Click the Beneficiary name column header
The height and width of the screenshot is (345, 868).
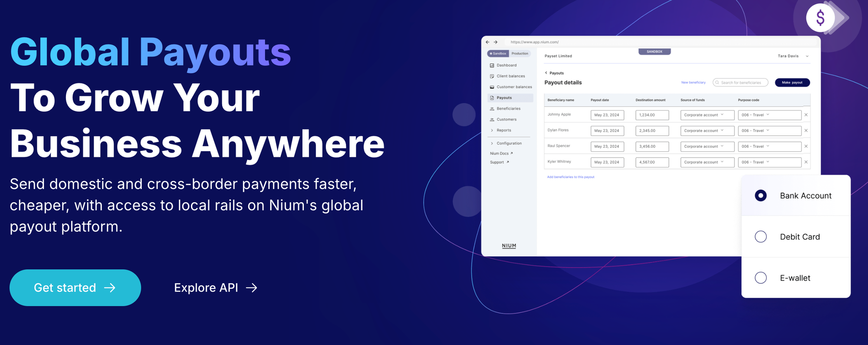coord(561,100)
